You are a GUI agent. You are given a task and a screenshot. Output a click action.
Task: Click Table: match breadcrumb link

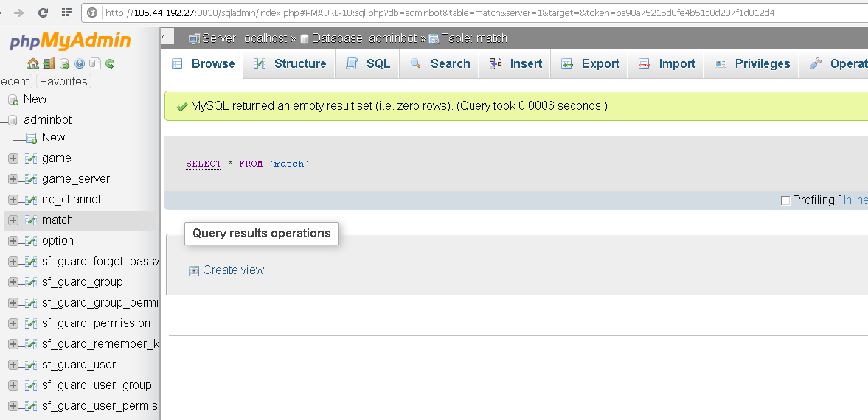pos(474,38)
